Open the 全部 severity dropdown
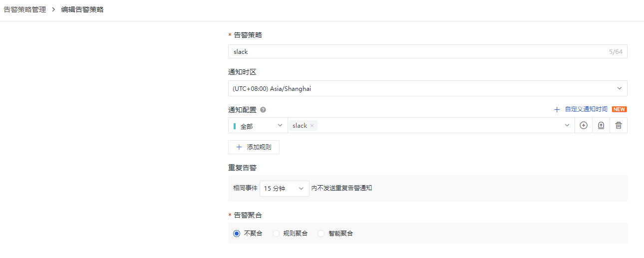The image size is (644, 258). pyautogui.click(x=258, y=126)
